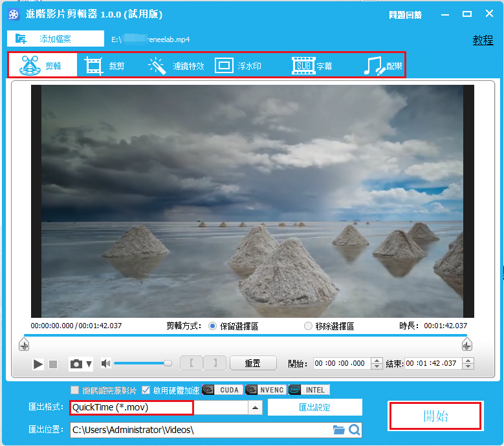Click the film reel app icon

click(14, 14)
